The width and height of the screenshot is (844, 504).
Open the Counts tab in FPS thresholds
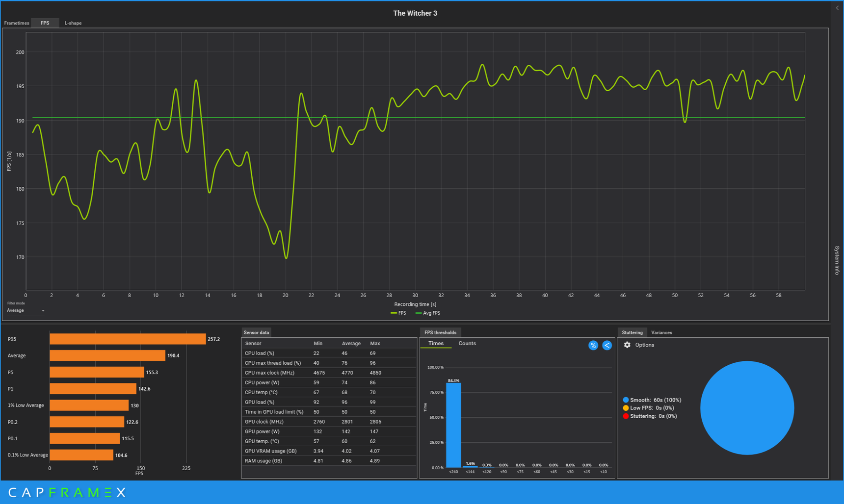467,343
